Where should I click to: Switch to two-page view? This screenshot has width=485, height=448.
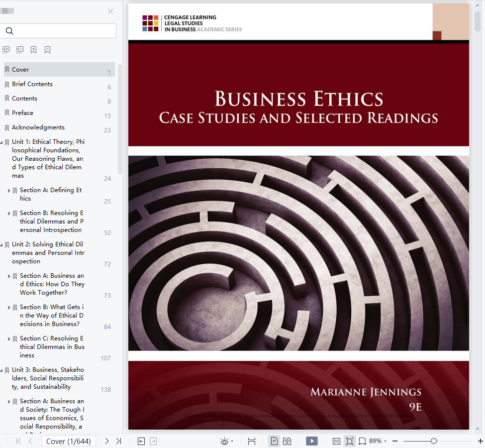tap(287, 441)
